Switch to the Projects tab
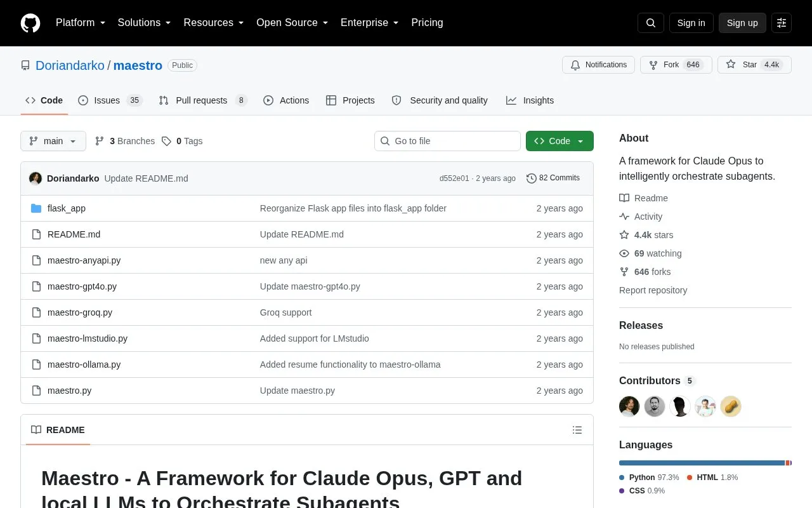Image resolution: width=812 pixels, height=508 pixels. (350, 100)
